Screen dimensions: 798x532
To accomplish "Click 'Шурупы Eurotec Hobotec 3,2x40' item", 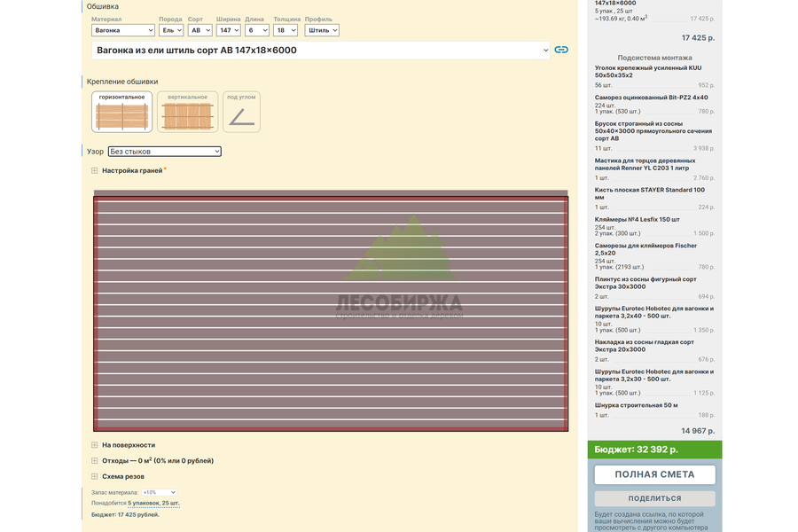I will (654, 312).
